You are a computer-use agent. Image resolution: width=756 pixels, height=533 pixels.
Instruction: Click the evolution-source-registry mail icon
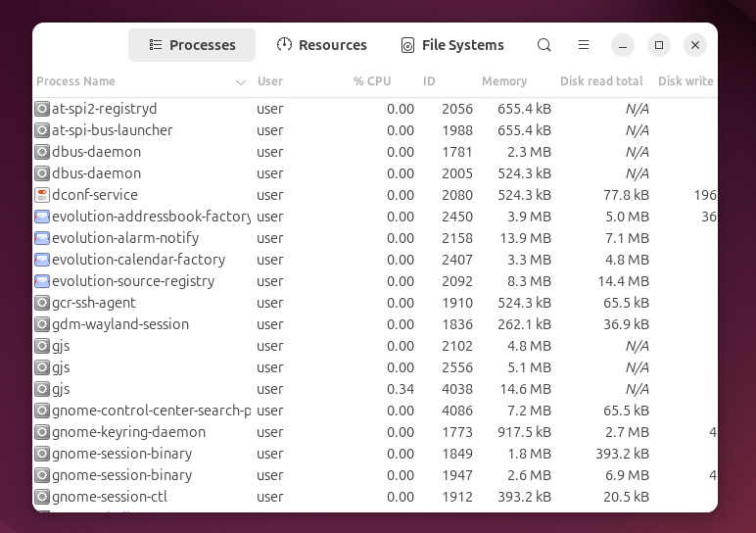click(x=42, y=281)
